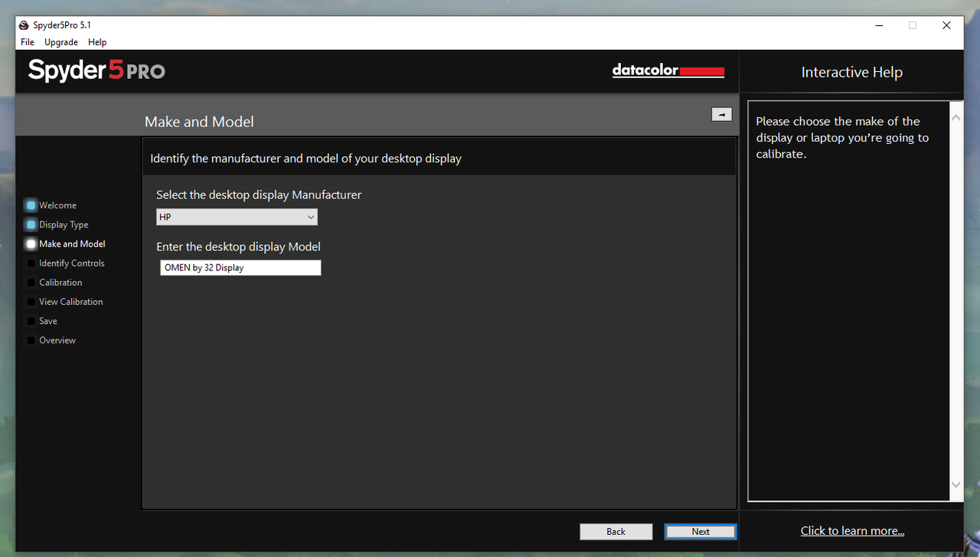Open the 'Click to learn more...' link
Screen dimensions: 980x557
tap(852, 531)
